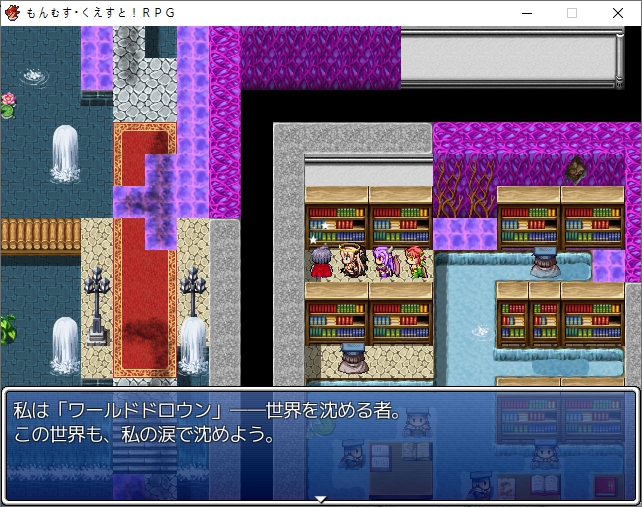Close the game window
The height and width of the screenshot is (507, 642).
pyautogui.click(x=618, y=13)
